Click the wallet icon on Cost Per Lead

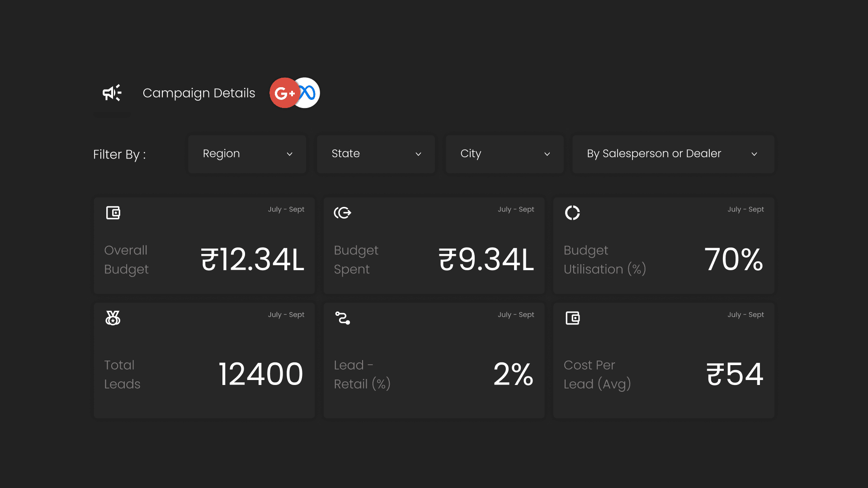572,318
